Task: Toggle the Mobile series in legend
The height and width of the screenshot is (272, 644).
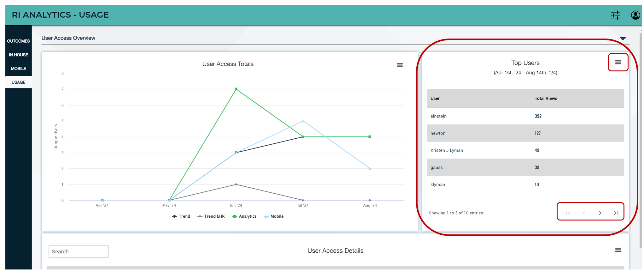Action: pos(273,216)
